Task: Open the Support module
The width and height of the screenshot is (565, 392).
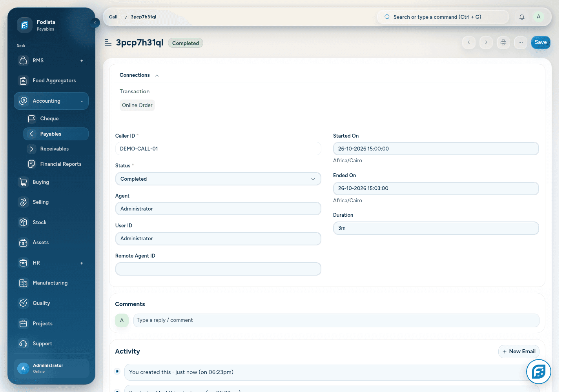Action: click(x=51, y=343)
